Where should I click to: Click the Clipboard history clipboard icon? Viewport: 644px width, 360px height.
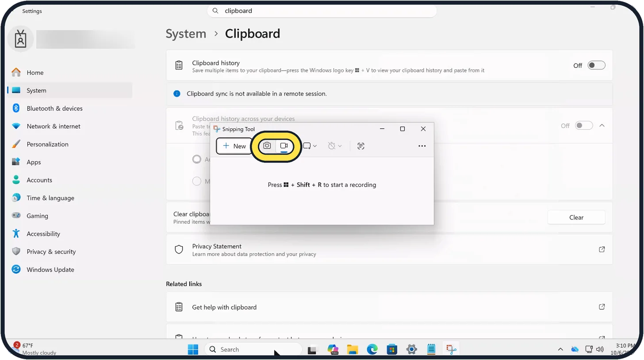click(179, 66)
